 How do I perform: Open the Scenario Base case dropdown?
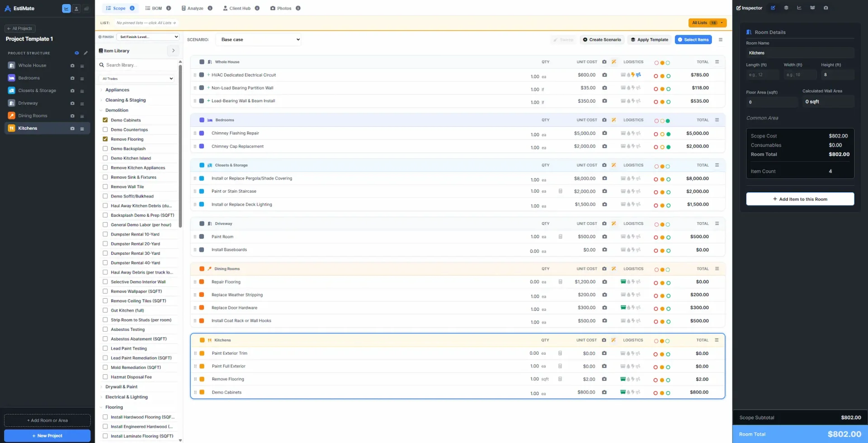pos(259,39)
